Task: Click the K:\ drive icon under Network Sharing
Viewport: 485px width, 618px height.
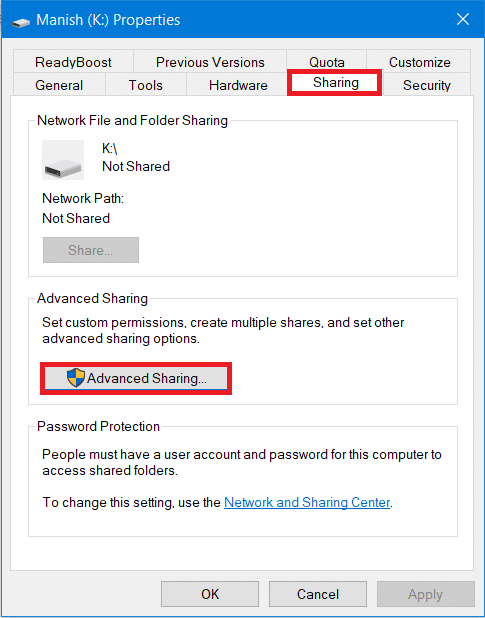Action: click(x=63, y=160)
